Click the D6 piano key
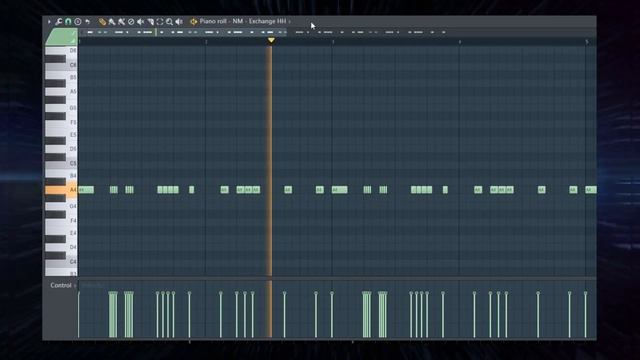This screenshot has height=360, width=640. click(61, 51)
